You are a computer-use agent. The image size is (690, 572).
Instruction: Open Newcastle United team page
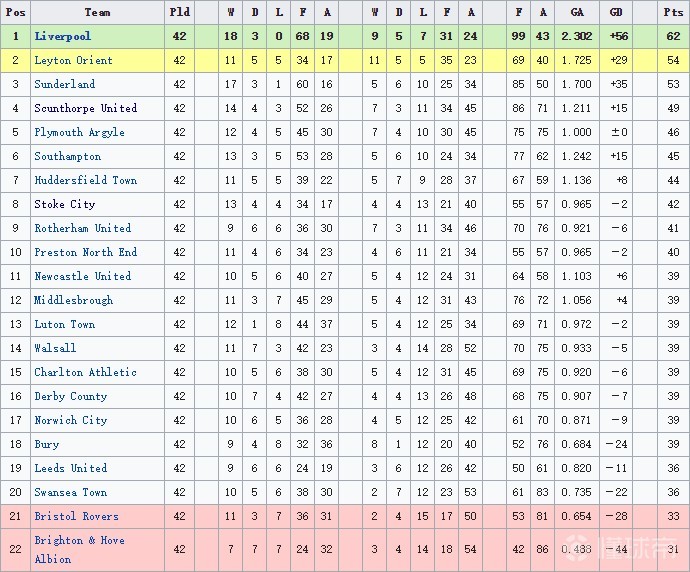(82, 276)
